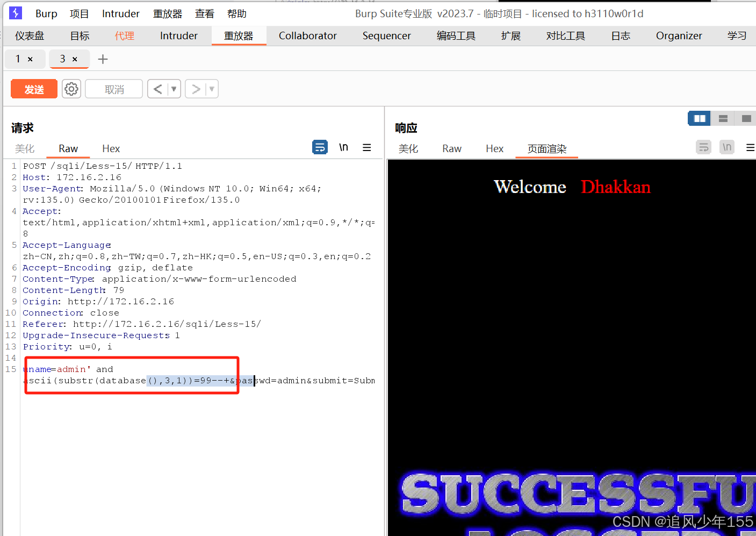Click 'Dhakkan' red text in rendered response
Viewport: 756px width, 536px height.
pyautogui.click(x=616, y=187)
